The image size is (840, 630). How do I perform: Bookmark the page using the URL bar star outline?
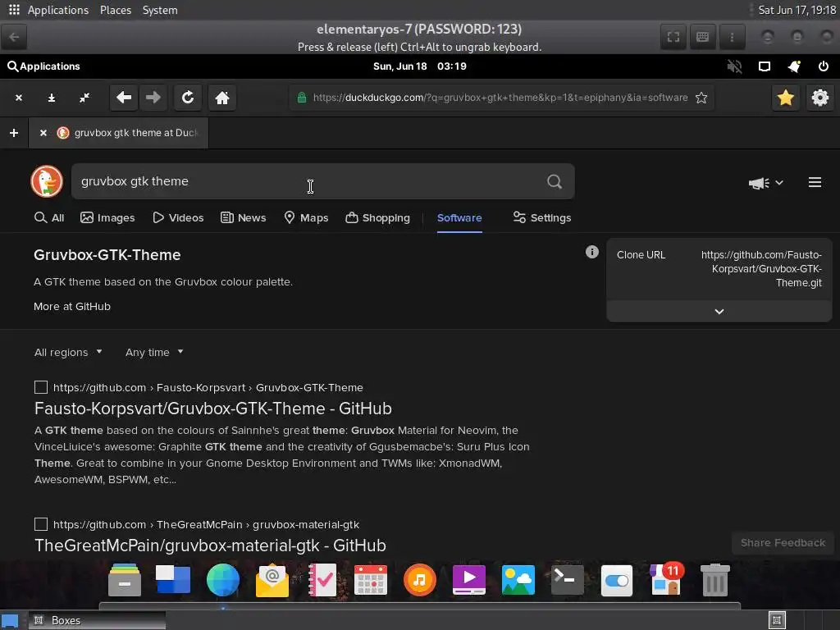[701, 98]
